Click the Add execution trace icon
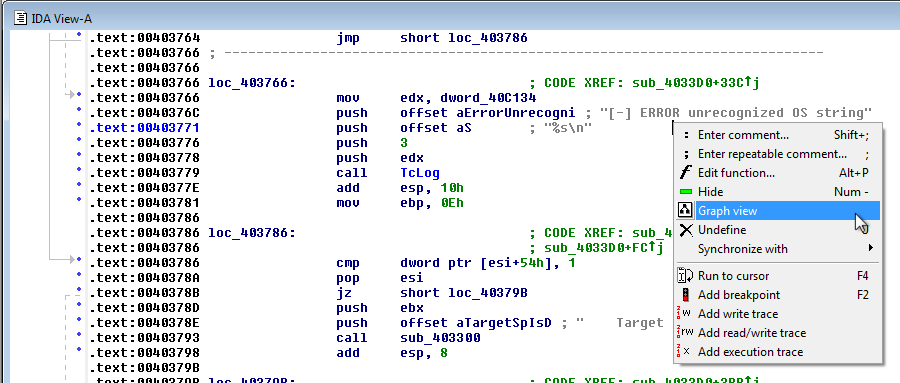This screenshot has height=383, width=900. [685, 351]
